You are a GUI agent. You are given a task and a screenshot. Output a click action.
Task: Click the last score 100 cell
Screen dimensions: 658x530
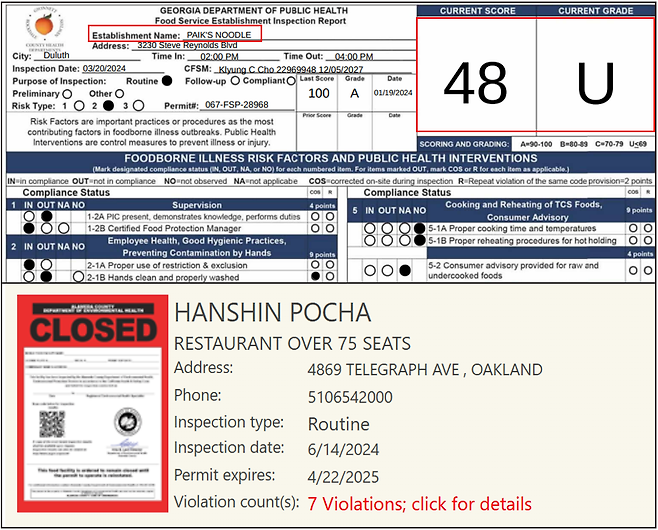pos(318,93)
